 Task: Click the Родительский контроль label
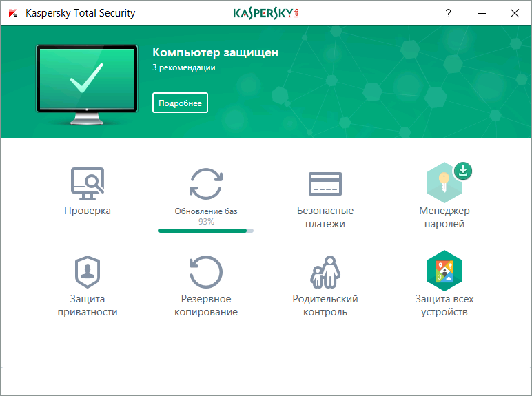pyautogui.click(x=325, y=305)
